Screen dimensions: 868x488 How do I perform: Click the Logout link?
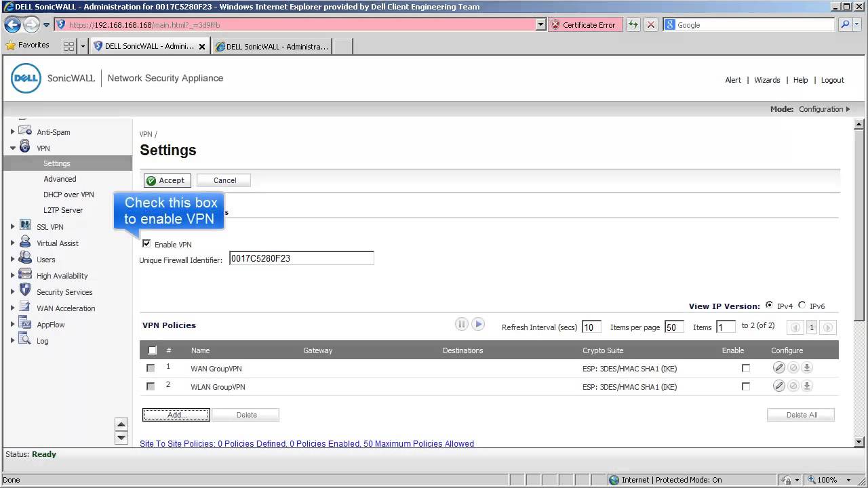[832, 80]
